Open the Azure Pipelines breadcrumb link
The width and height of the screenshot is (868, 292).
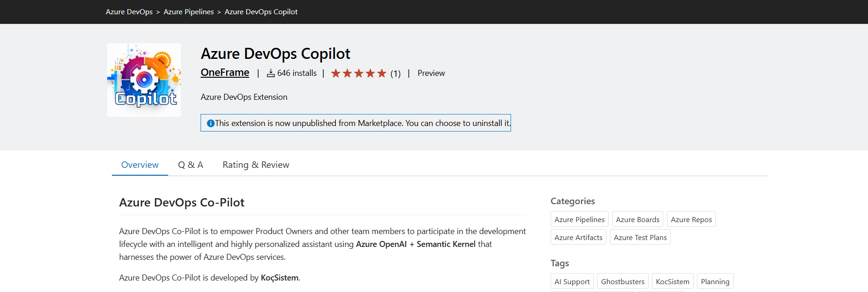(189, 12)
